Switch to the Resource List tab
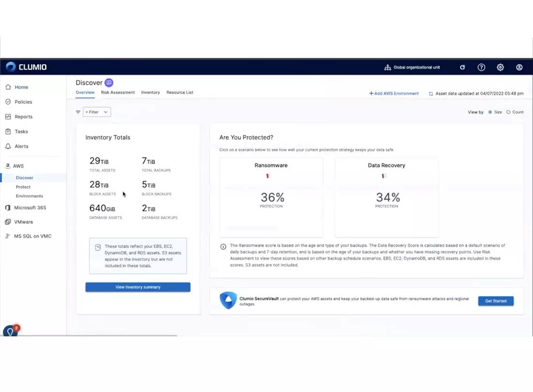The height and width of the screenshot is (392, 533). tap(179, 92)
